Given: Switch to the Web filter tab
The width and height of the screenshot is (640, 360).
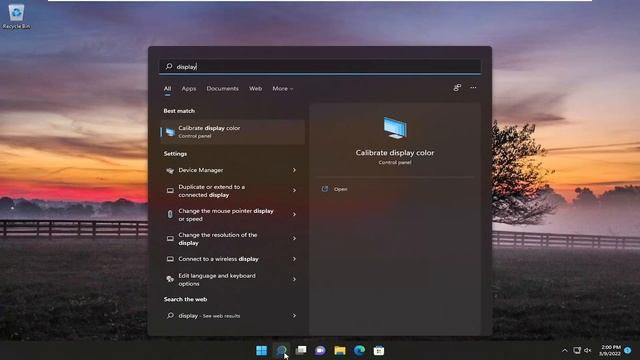Looking at the screenshot, I should click(x=256, y=89).
